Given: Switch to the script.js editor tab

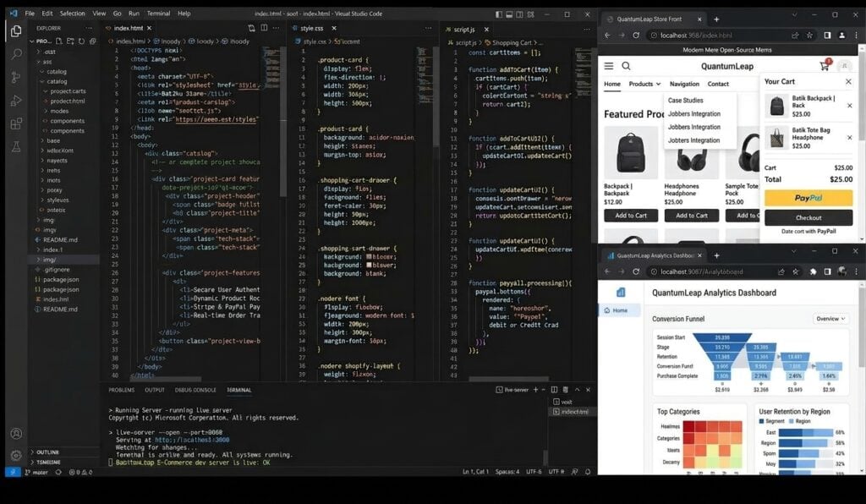Looking at the screenshot, I should click(464, 30).
